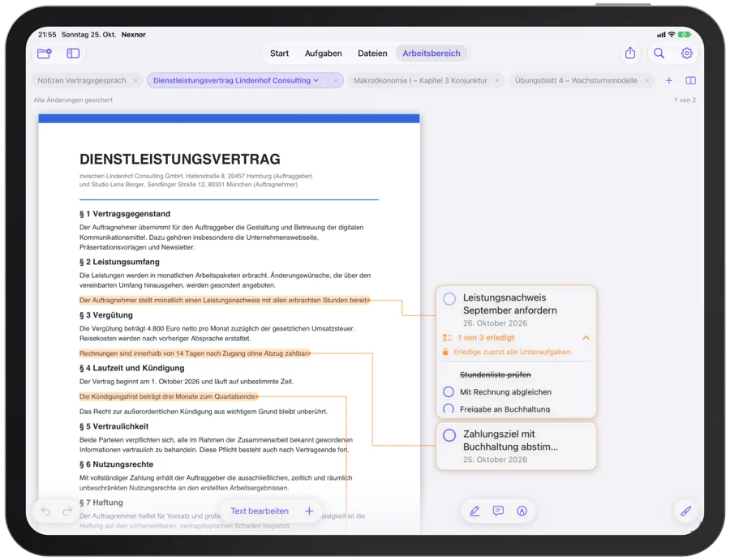Tap Wi-Fi icon in status bar
Screen dimensions: 730x560
click(x=672, y=34)
